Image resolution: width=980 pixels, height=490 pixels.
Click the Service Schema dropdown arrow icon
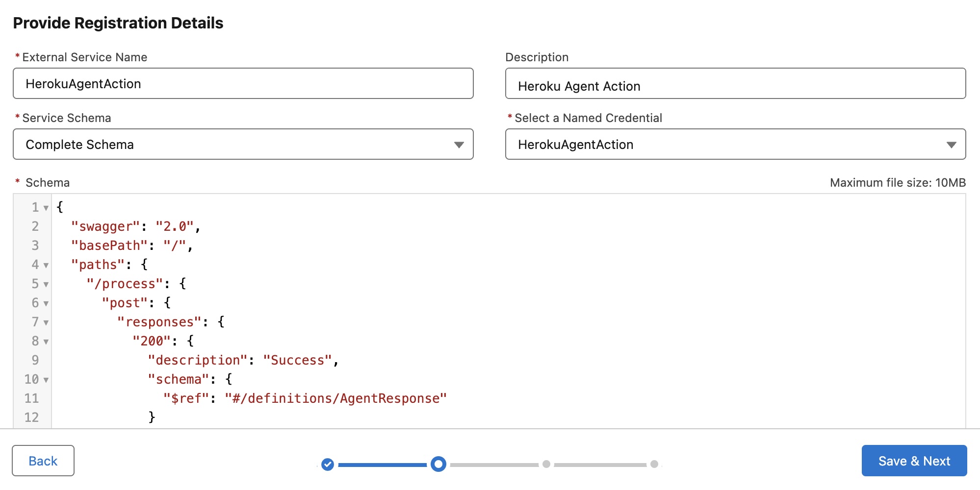coord(459,145)
